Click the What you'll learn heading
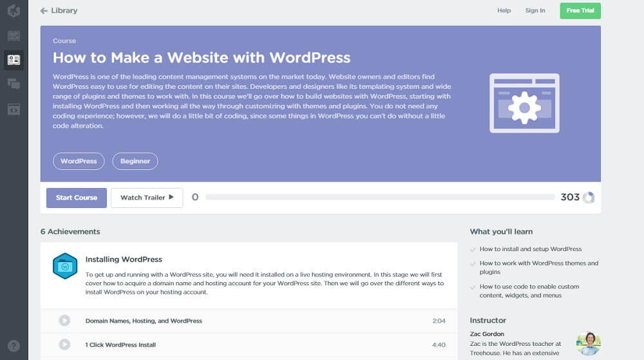Viewport: 644px width, 360px height. [501, 231]
